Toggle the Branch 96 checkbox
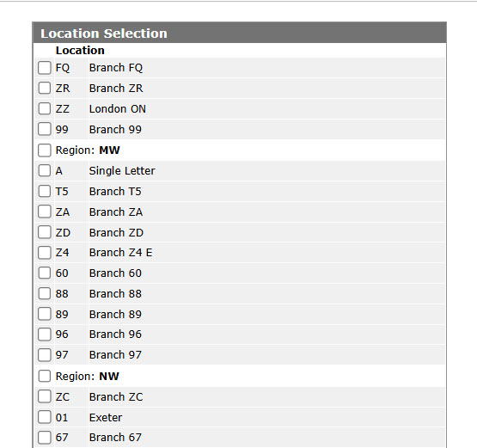Image resolution: width=477 pixels, height=448 pixels. [x=45, y=334]
